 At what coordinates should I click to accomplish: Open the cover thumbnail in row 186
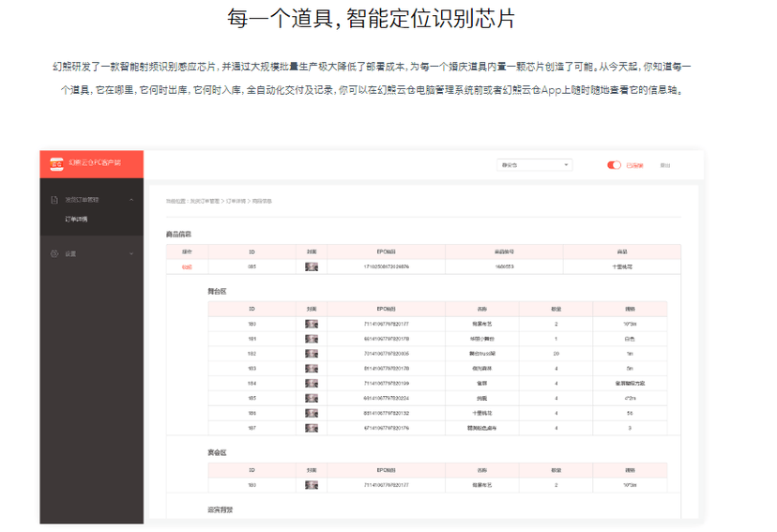click(312, 413)
